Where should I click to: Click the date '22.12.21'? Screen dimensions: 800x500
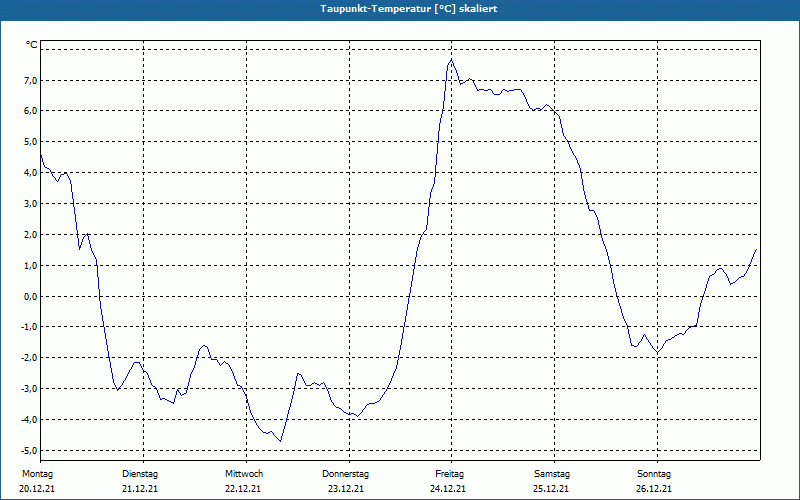point(243,489)
